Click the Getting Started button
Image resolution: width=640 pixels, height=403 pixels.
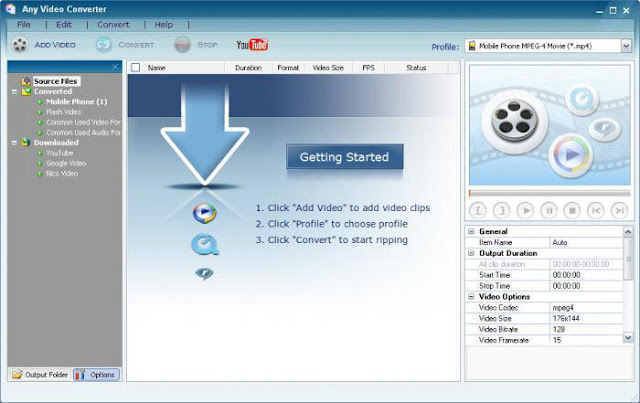344,157
